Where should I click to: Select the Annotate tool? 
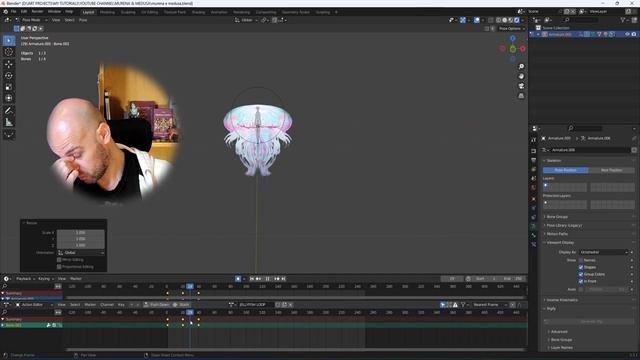tap(9, 111)
